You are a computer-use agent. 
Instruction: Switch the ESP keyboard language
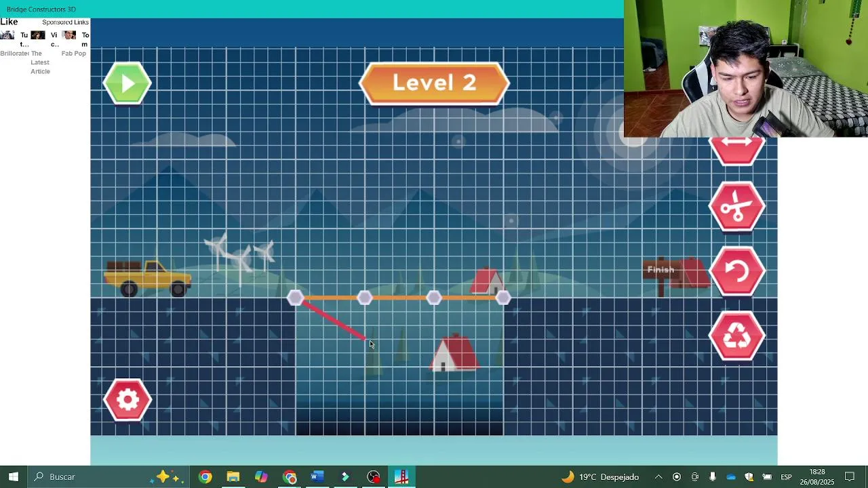(786, 477)
